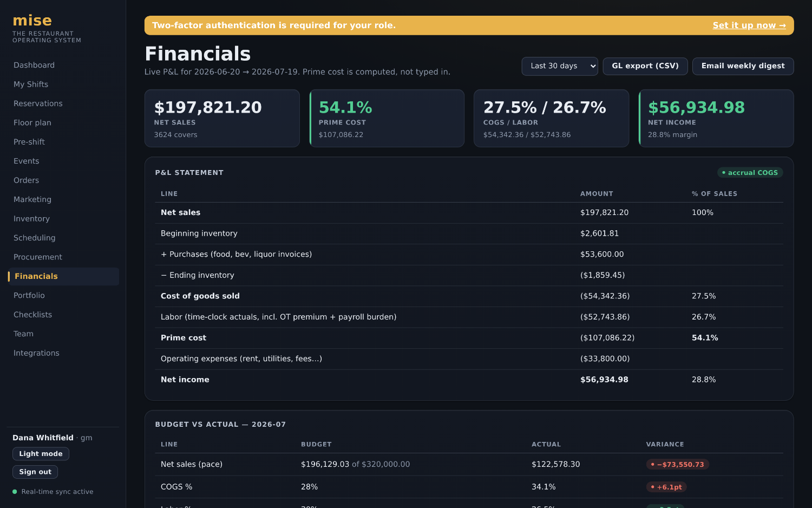Click Email weekly digest button

[743, 66]
